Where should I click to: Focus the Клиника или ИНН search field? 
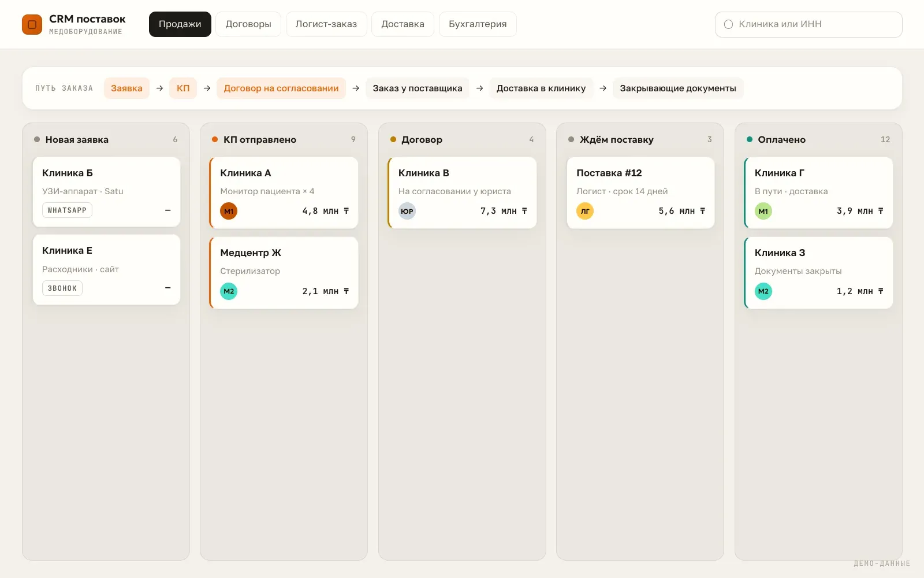click(x=808, y=24)
